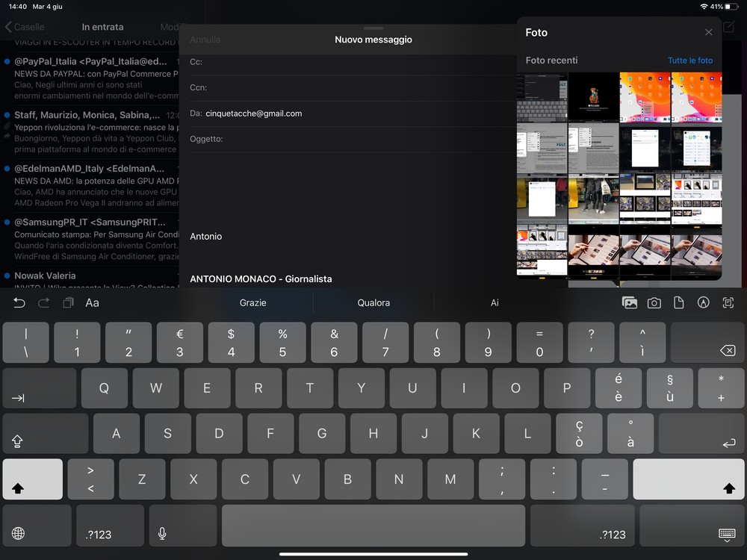Tap the markup pen circle icon
This screenshot has width=747, height=560.
click(703, 303)
